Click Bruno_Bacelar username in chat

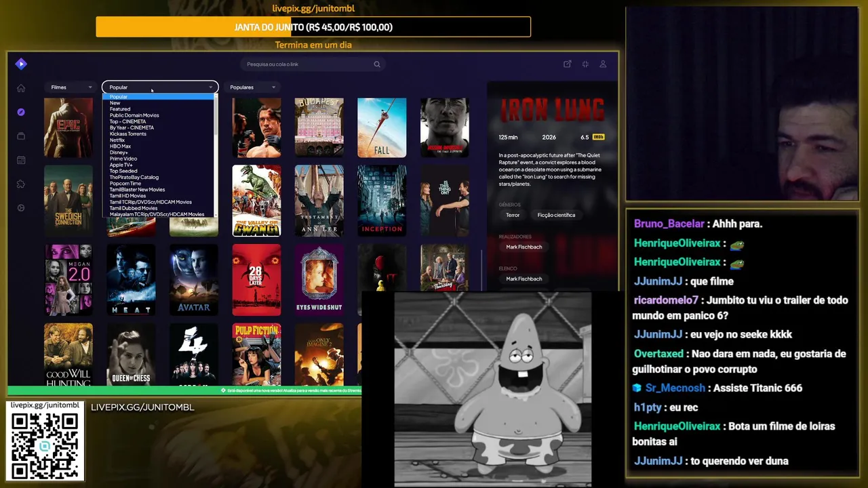(x=669, y=224)
